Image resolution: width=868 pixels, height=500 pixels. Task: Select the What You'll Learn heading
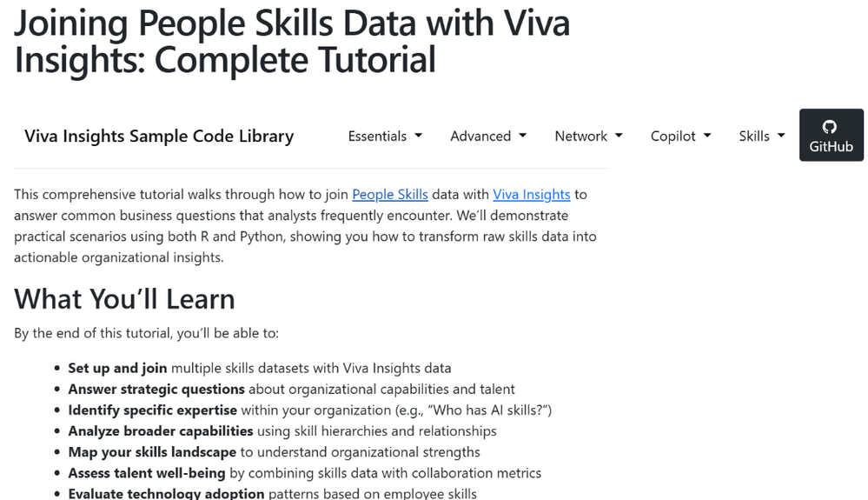coord(124,299)
